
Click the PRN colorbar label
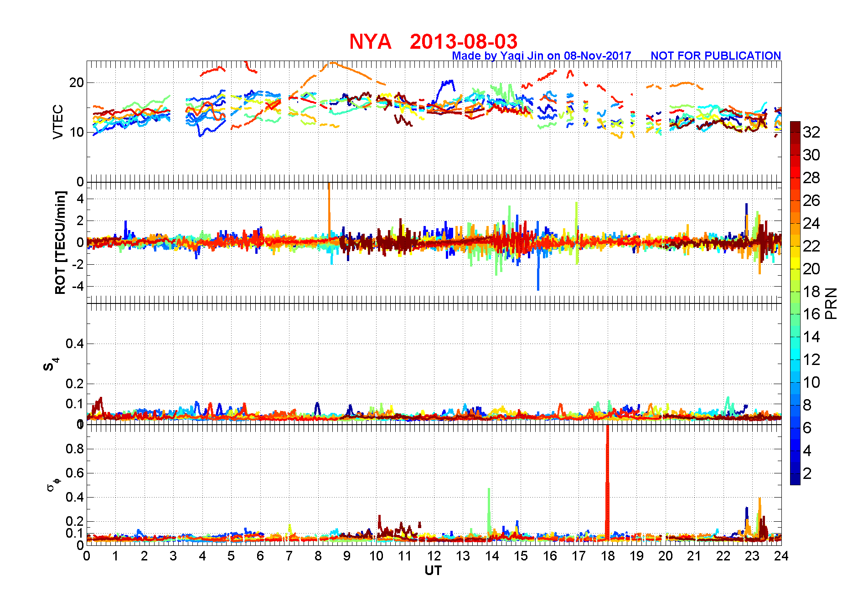(x=831, y=303)
